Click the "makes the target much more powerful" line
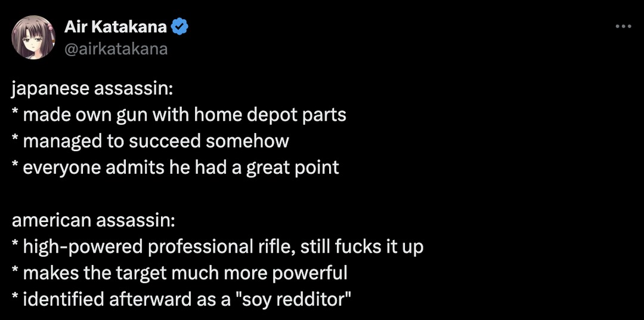This screenshot has height=320, width=644. 179,273
